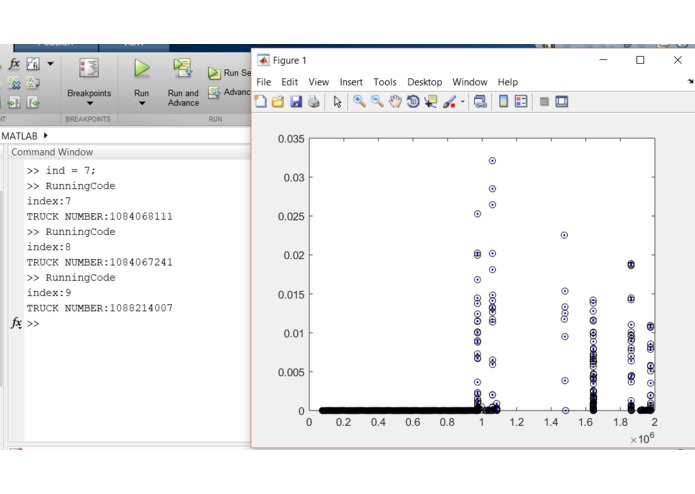This screenshot has height=494, width=695.
Task: Click the Link Plot icon
Action: (x=480, y=102)
